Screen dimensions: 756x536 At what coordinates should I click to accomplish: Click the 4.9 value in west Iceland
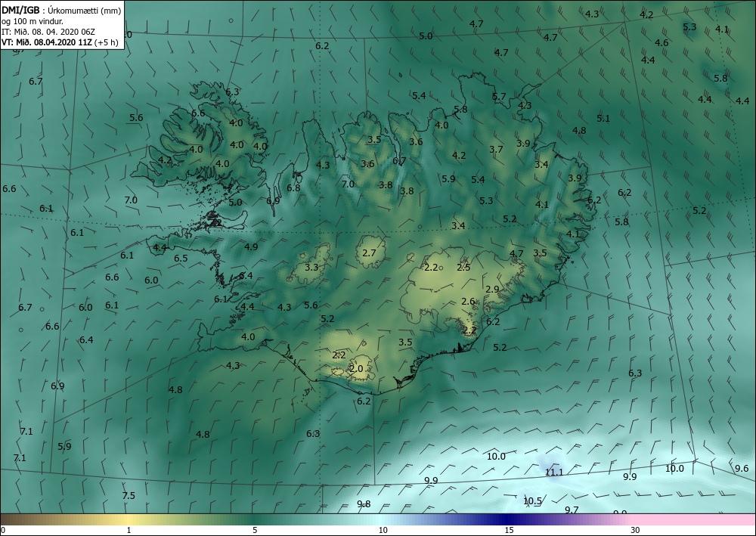[x=251, y=246]
